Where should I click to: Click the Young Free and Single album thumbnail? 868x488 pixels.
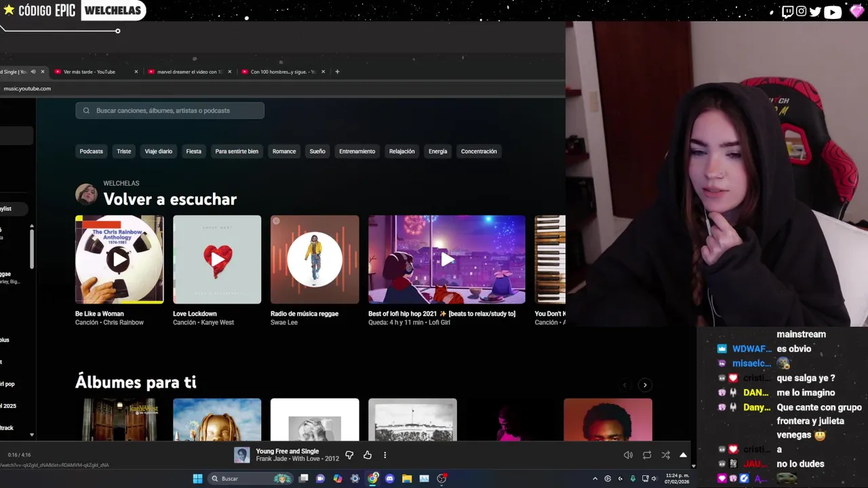click(x=242, y=455)
